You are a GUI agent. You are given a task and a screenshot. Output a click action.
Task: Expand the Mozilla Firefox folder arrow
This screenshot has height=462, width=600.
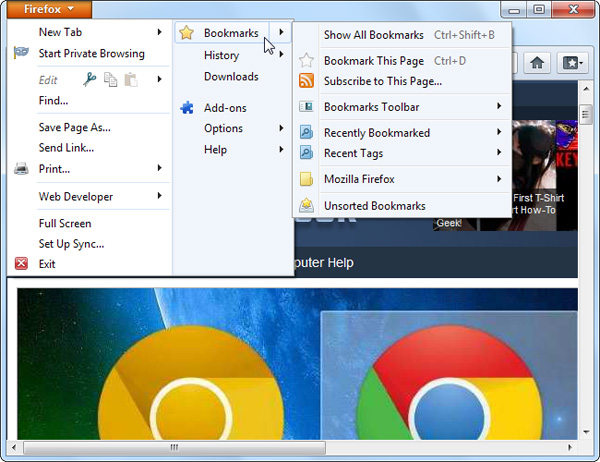[499, 179]
